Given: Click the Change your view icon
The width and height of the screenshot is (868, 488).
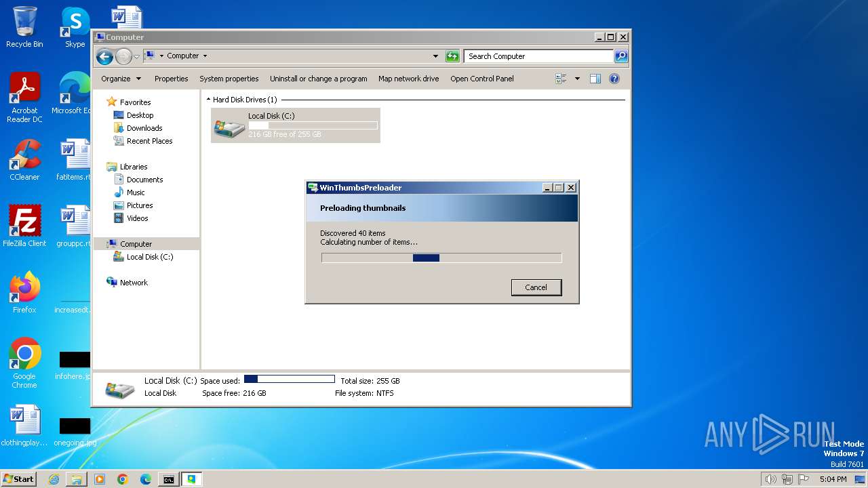Looking at the screenshot, I should (x=561, y=79).
